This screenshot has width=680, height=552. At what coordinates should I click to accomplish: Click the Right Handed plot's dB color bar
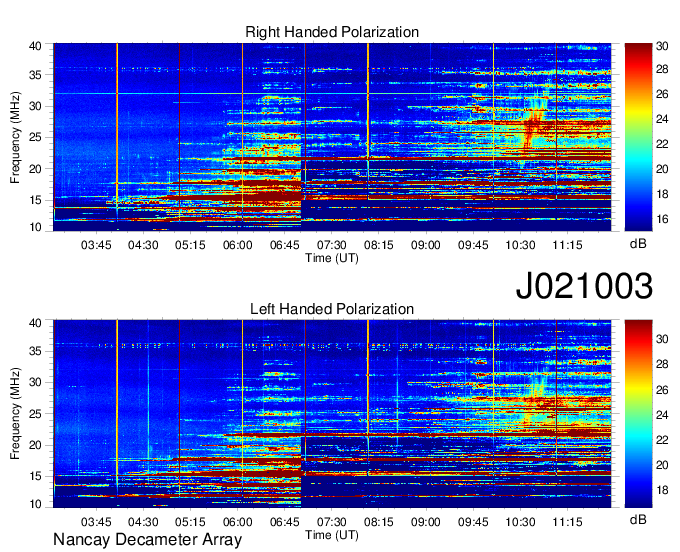(638, 137)
